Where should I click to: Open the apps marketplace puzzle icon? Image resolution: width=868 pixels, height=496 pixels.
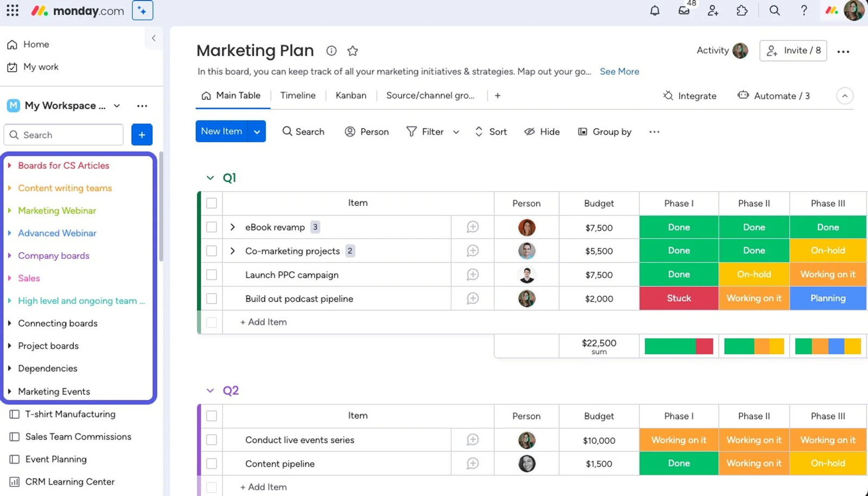(742, 10)
